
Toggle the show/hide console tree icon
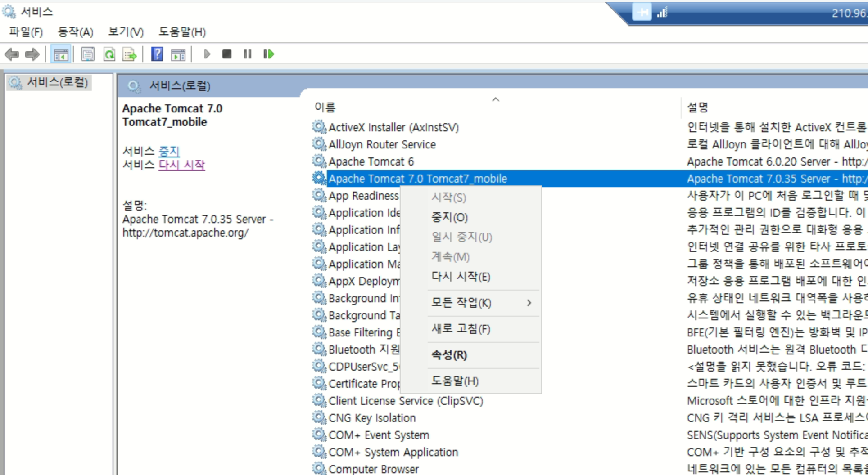(61, 54)
